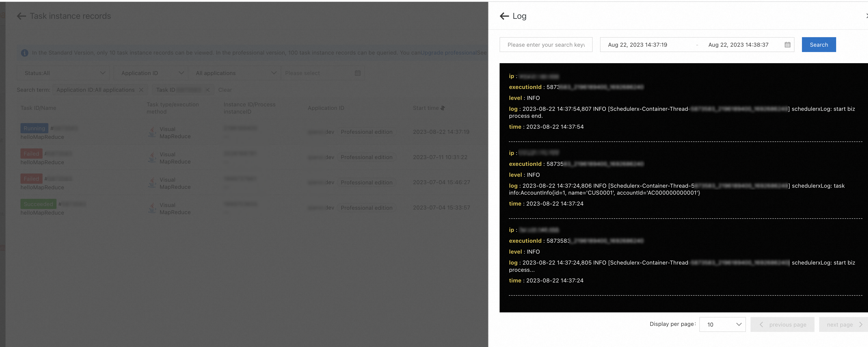Click Java icon in the Running helloMapReduce row
Viewport: 868px width, 347px height.
[x=152, y=132]
